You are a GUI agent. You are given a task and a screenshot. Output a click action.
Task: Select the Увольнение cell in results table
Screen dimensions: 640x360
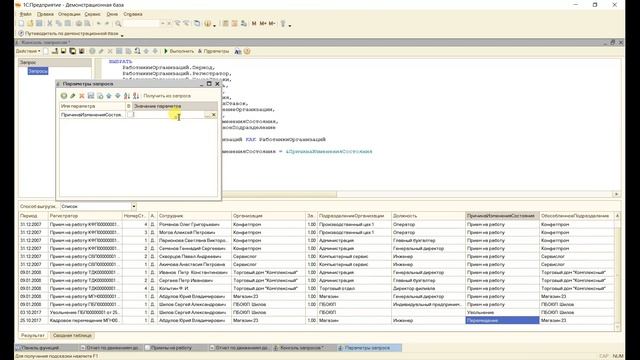click(x=502, y=312)
